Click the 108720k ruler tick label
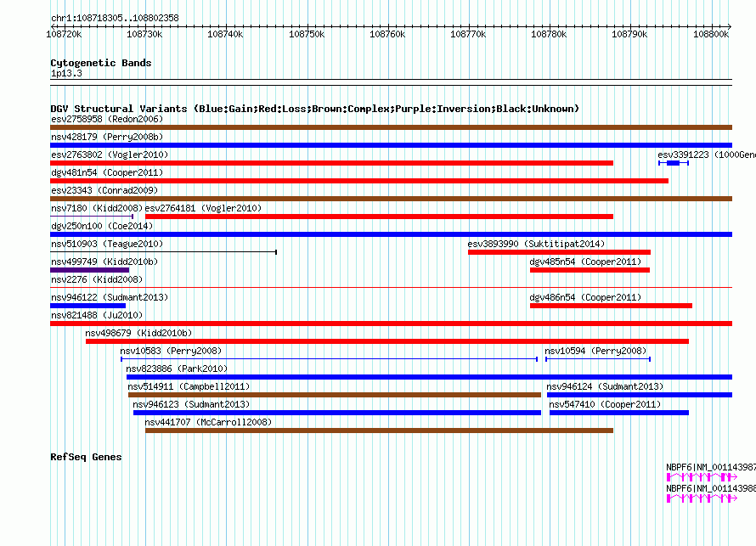 coord(64,34)
